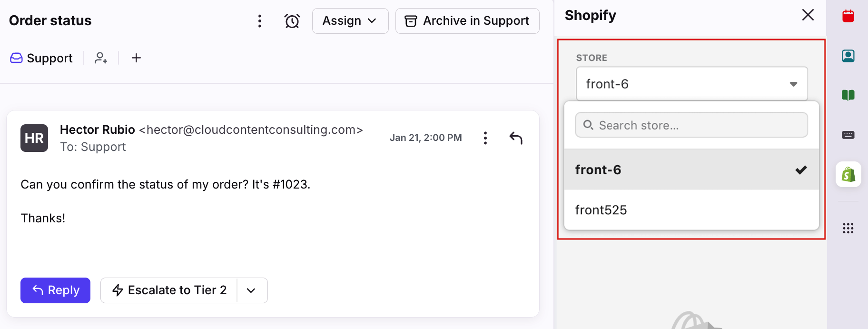Open the red calendar sidebar icon
The image size is (868, 329).
pyautogui.click(x=848, y=16)
